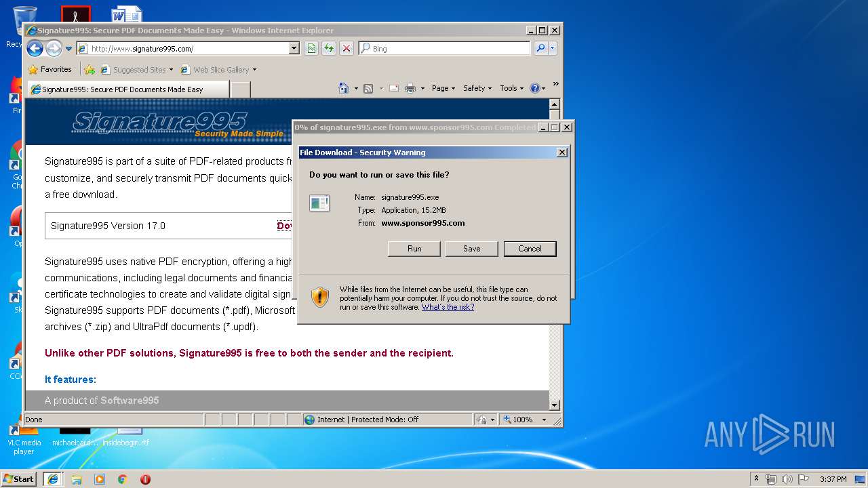Click the Action Center flag icon
This screenshot has width=868, height=488.
(x=804, y=479)
